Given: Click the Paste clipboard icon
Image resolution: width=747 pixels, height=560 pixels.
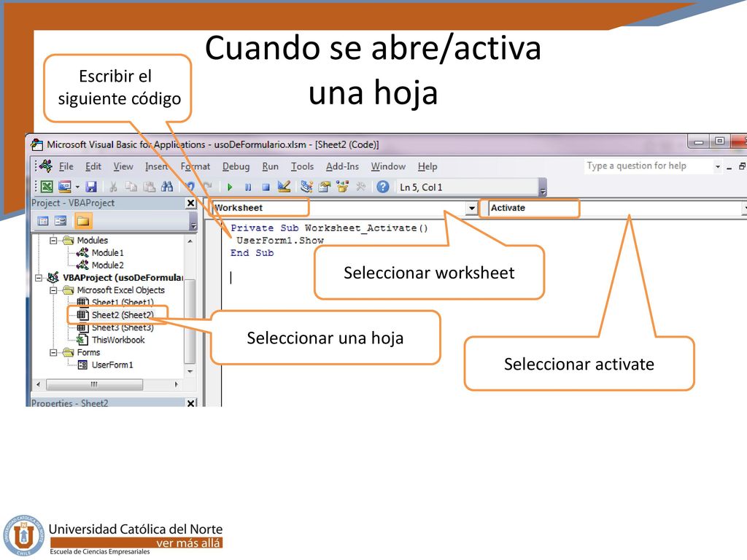Looking at the screenshot, I should click(x=149, y=187).
